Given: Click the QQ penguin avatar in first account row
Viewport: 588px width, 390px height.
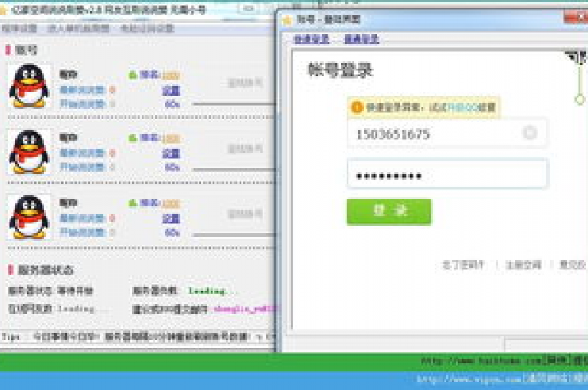Looking at the screenshot, I should point(29,86).
